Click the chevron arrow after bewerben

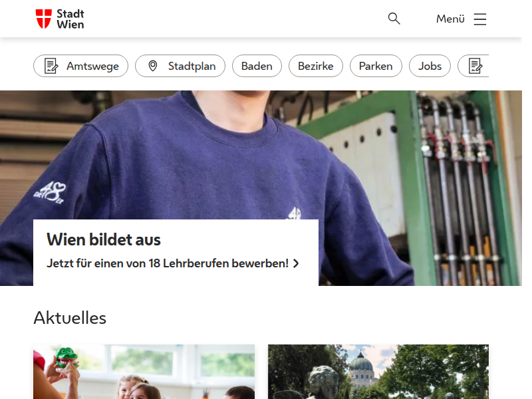(x=296, y=263)
